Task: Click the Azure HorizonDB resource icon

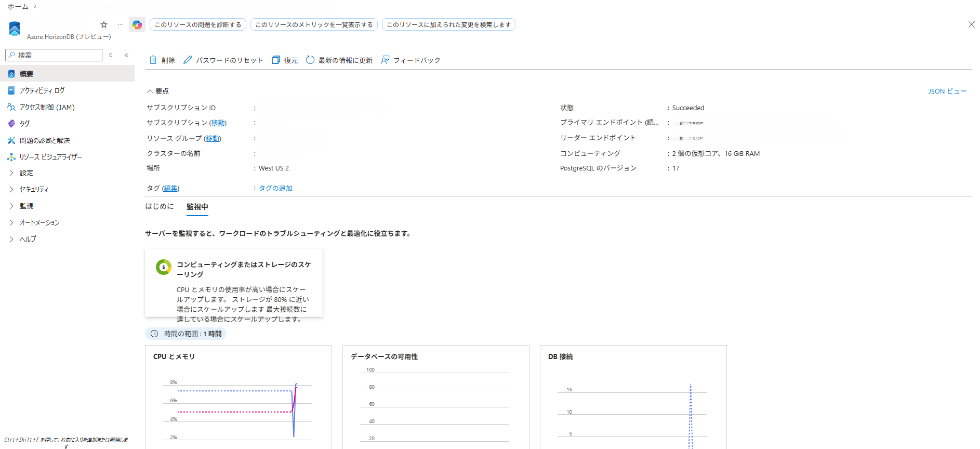Action: (15, 29)
